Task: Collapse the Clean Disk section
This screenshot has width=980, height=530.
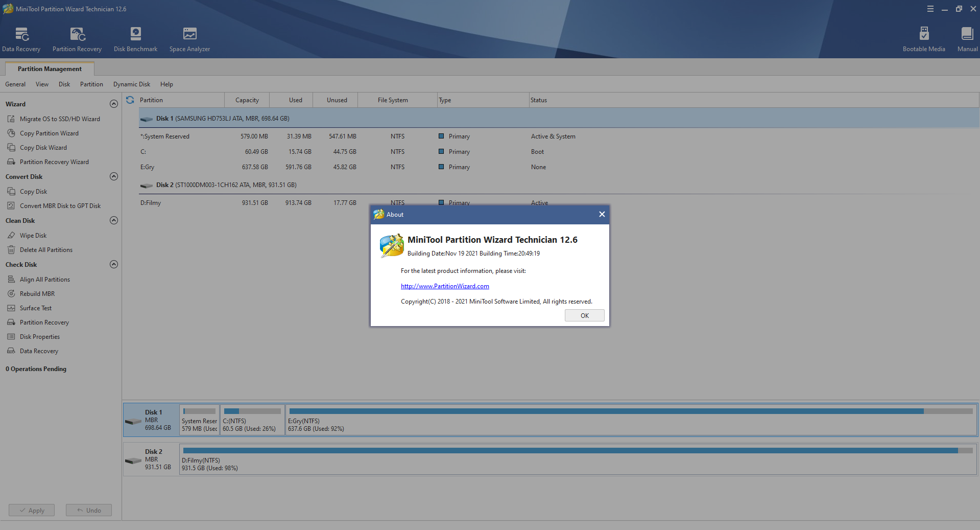Action: 114,220
